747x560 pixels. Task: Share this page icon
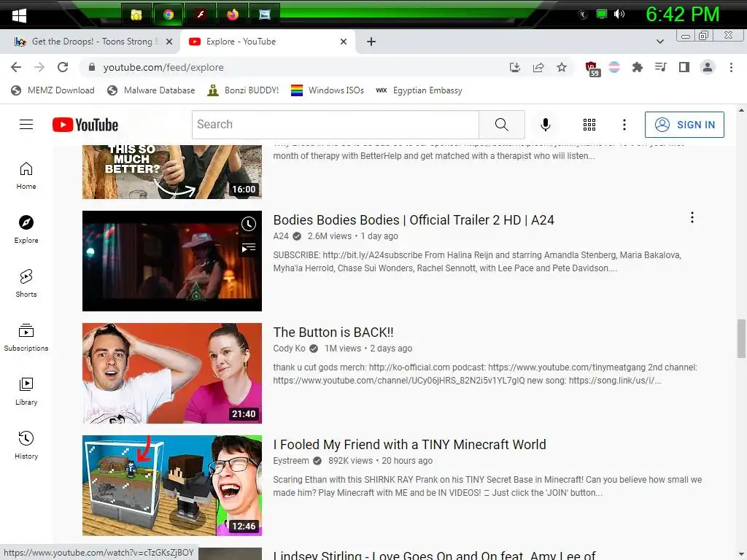coord(538,67)
